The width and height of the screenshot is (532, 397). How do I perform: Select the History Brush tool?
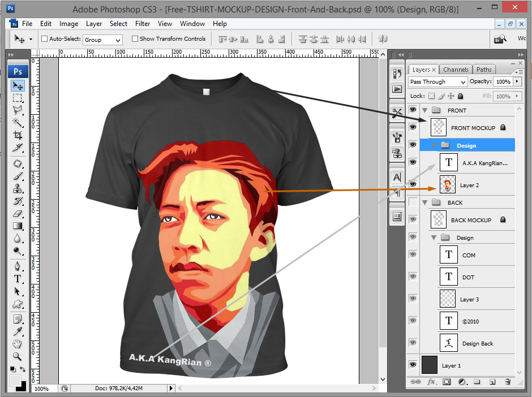pos(18,201)
